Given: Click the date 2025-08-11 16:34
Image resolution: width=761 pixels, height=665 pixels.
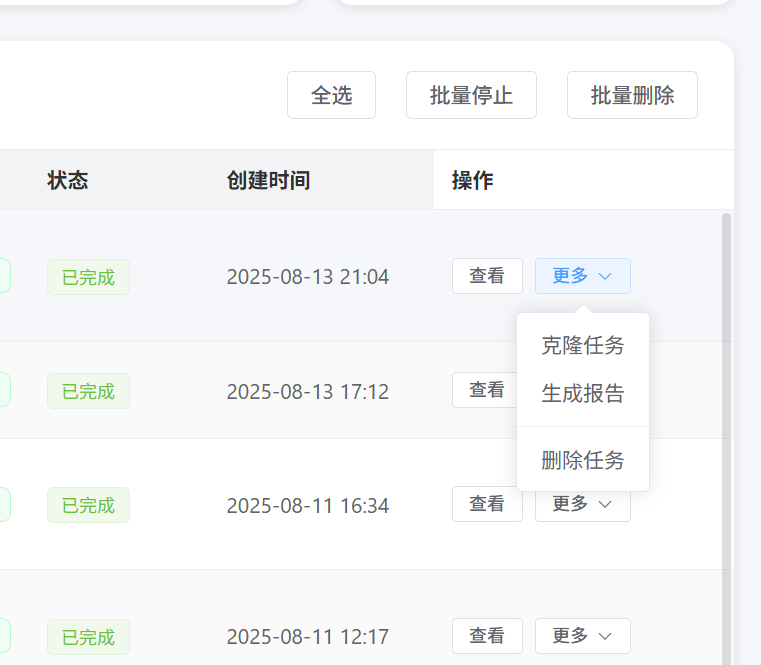Looking at the screenshot, I should click(x=308, y=505).
